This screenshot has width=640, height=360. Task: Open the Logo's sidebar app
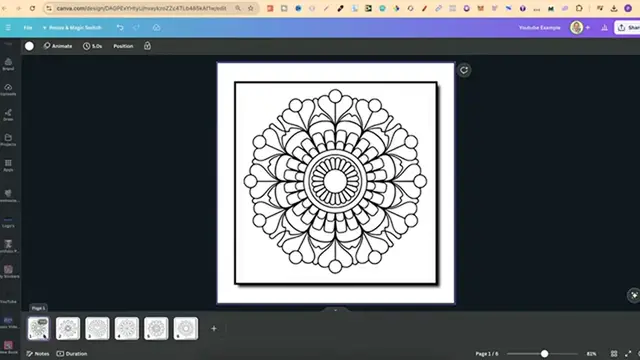pos(8,222)
